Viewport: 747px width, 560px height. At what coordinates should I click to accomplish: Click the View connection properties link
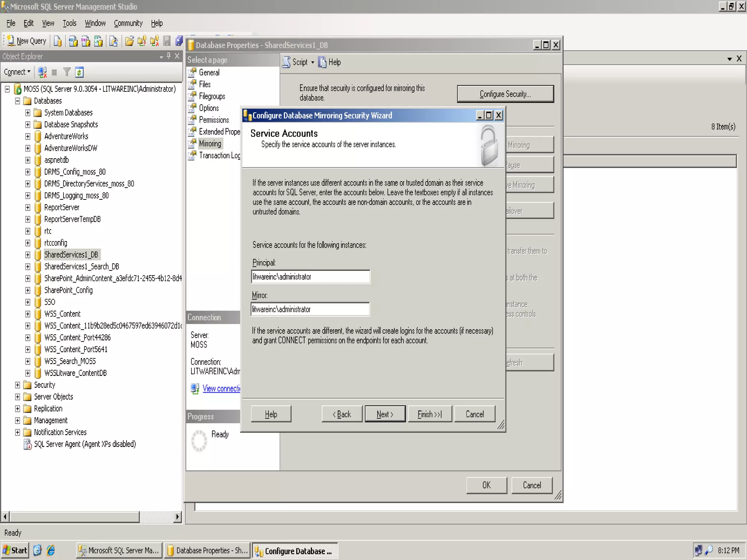click(221, 389)
